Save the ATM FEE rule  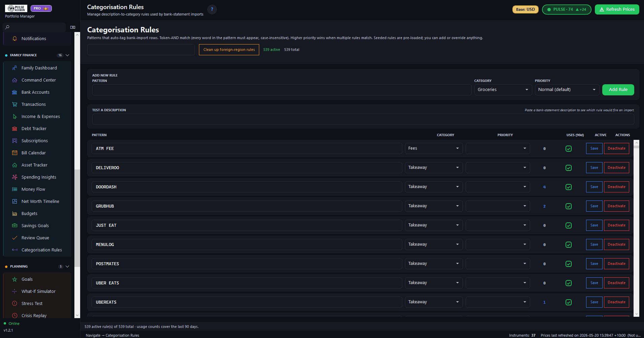(x=594, y=149)
